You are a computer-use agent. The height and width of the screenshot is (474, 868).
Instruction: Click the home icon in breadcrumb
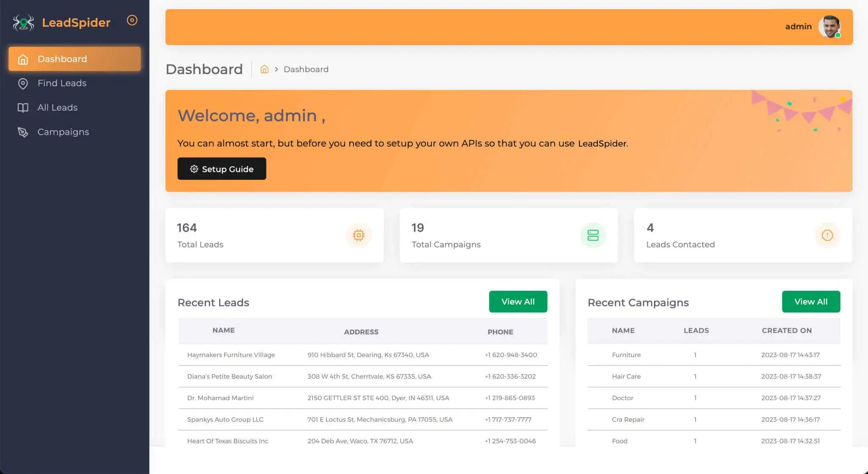tap(264, 69)
